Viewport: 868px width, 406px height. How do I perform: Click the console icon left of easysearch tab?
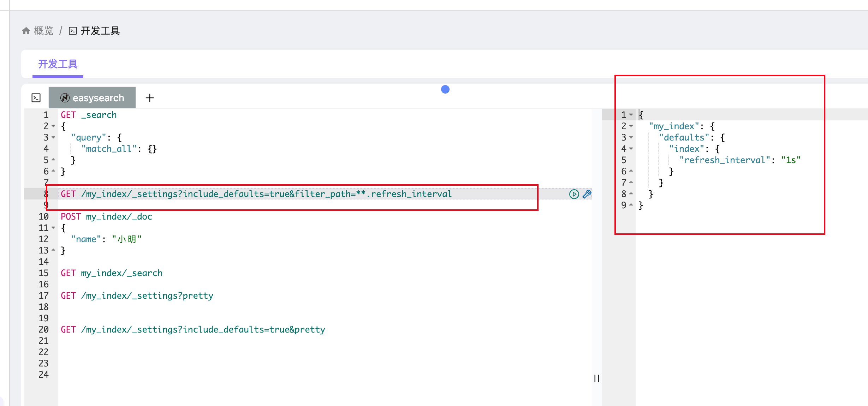coord(36,98)
